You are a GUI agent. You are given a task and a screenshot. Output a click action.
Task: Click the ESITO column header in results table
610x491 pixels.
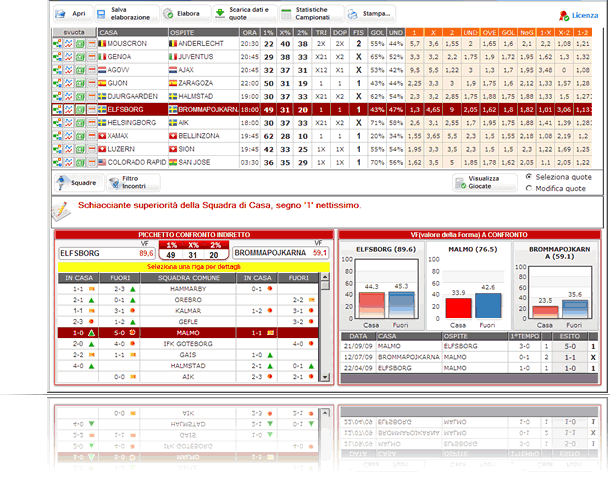(x=570, y=337)
